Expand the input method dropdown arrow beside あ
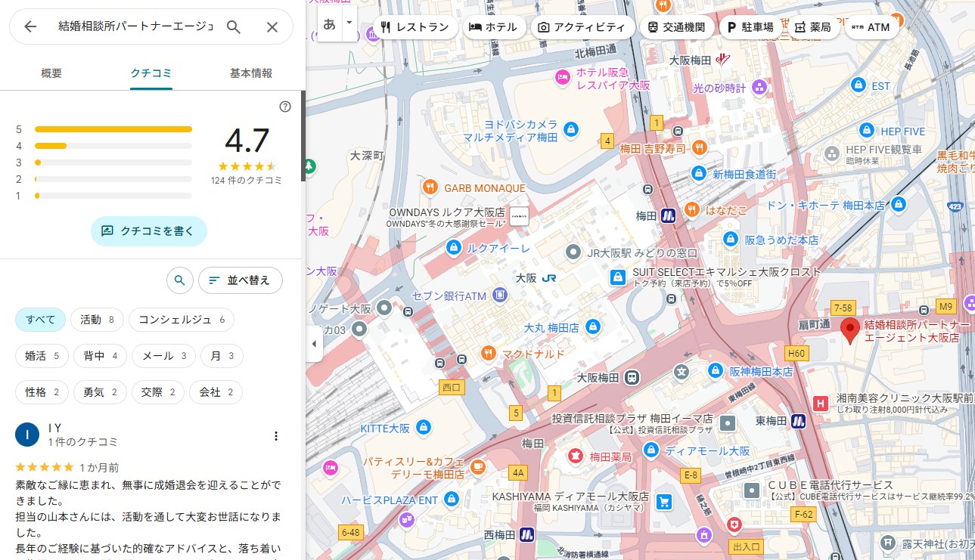The width and height of the screenshot is (975, 560). pos(349,23)
